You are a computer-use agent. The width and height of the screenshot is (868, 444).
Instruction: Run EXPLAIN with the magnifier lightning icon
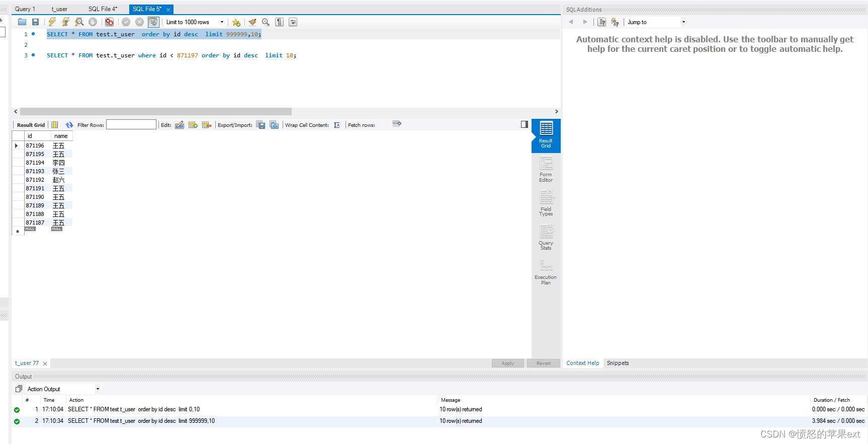pyautogui.click(x=79, y=22)
